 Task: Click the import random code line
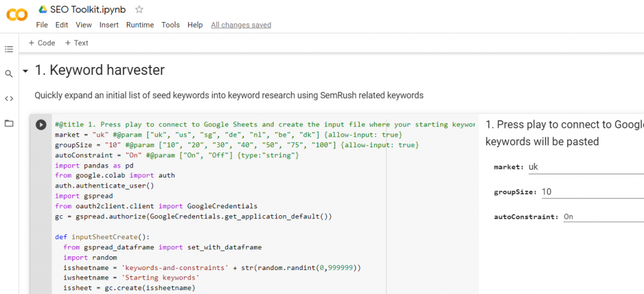[x=91, y=257]
